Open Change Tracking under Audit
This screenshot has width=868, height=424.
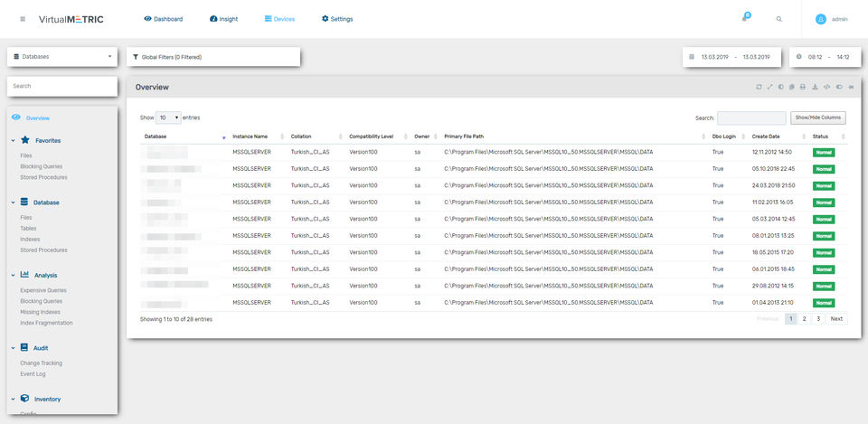41,363
